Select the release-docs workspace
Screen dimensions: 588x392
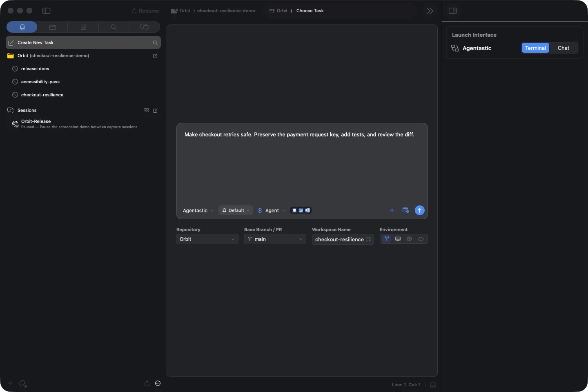click(83, 69)
